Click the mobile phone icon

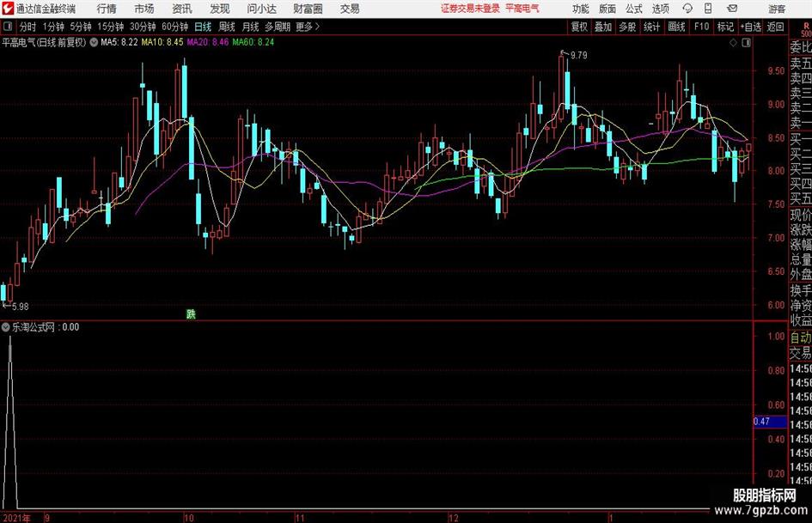coord(708,9)
